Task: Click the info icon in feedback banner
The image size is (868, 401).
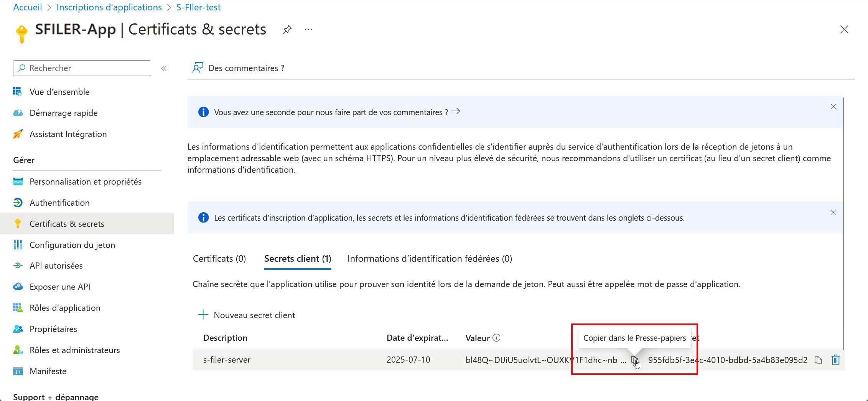Action: click(203, 112)
